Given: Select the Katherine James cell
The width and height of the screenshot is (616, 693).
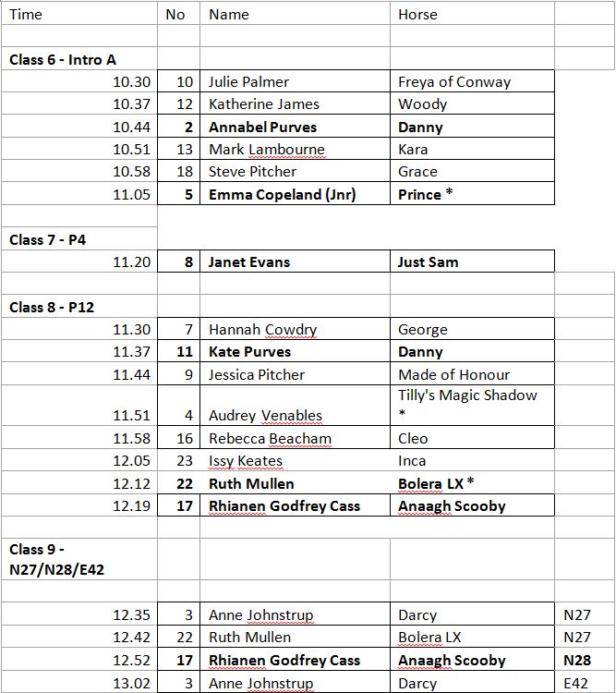Looking at the screenshot, I should click(x=263, y=104).
